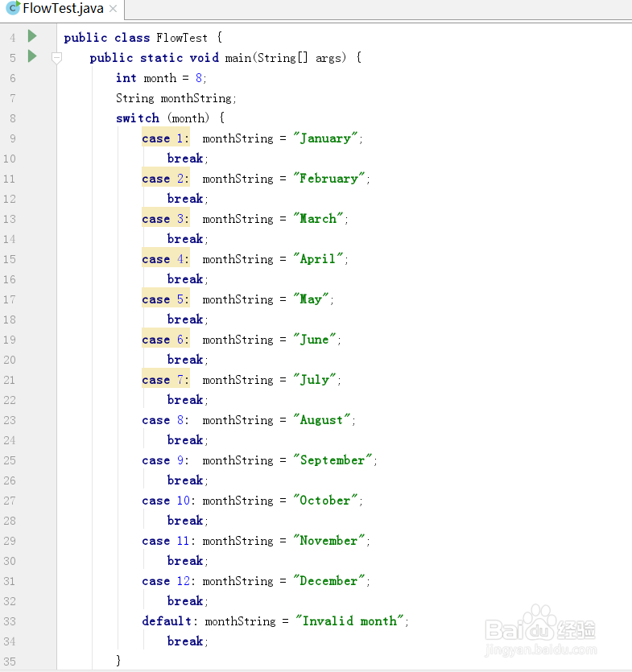The width and height of the screenshot is (632, 672).
Task: Click the 'FlowTest' class name
Action: [x=182, y=38]
